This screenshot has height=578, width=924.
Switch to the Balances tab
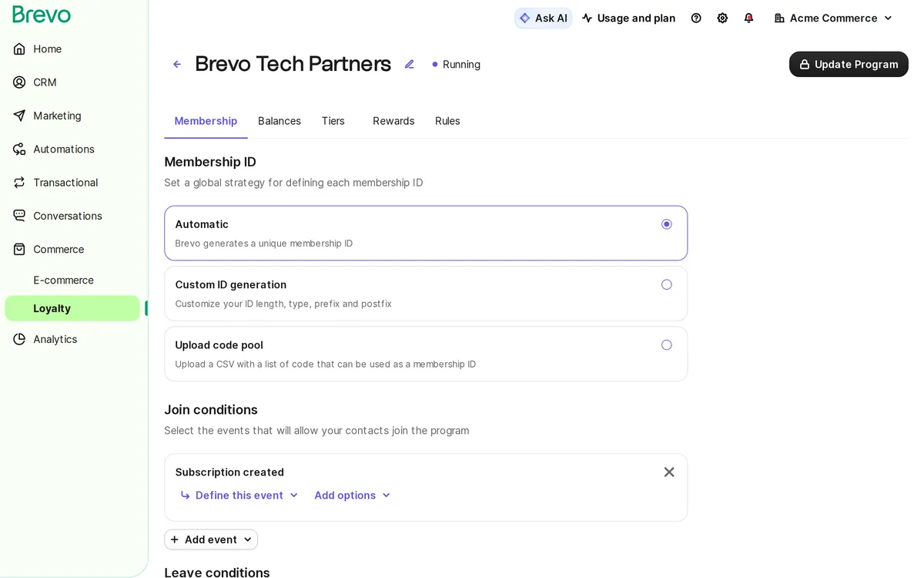click(x=280, y=121)
